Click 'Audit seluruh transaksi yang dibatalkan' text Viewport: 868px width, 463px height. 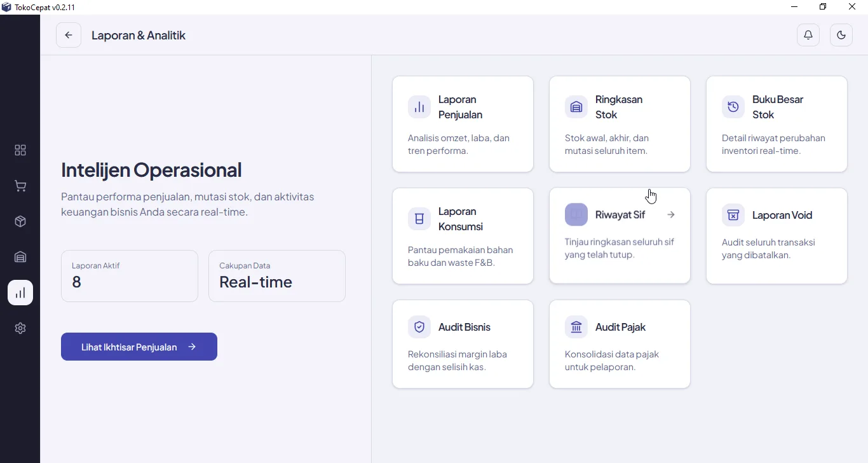(768, 249)
